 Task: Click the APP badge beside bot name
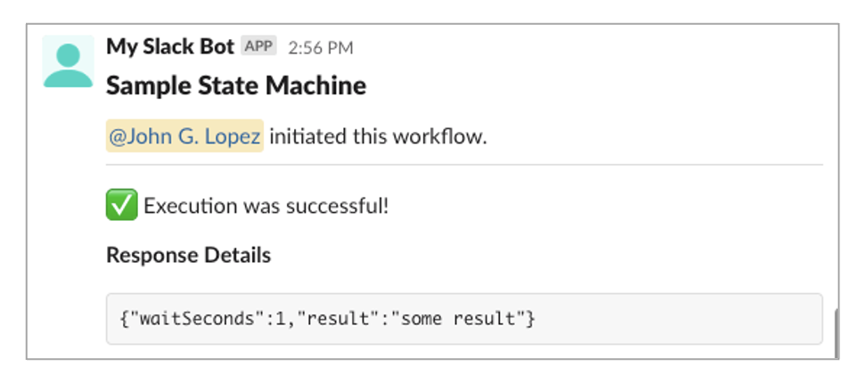pyautogui.click(x=258, y=46)
